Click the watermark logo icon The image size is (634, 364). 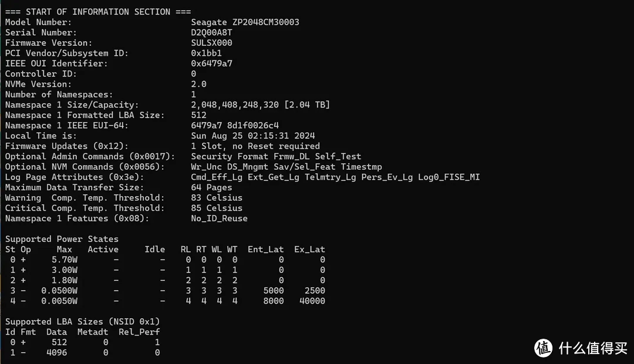click(544, 348)
